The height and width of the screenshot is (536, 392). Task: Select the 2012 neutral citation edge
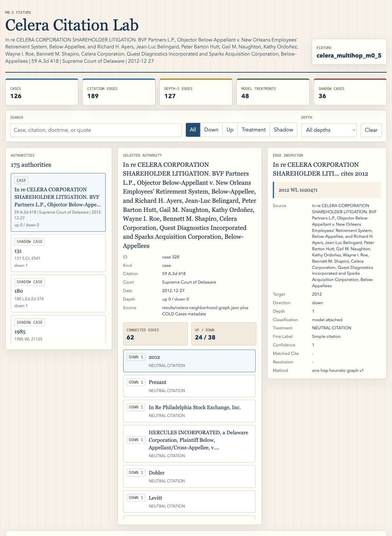pos(189,361)
